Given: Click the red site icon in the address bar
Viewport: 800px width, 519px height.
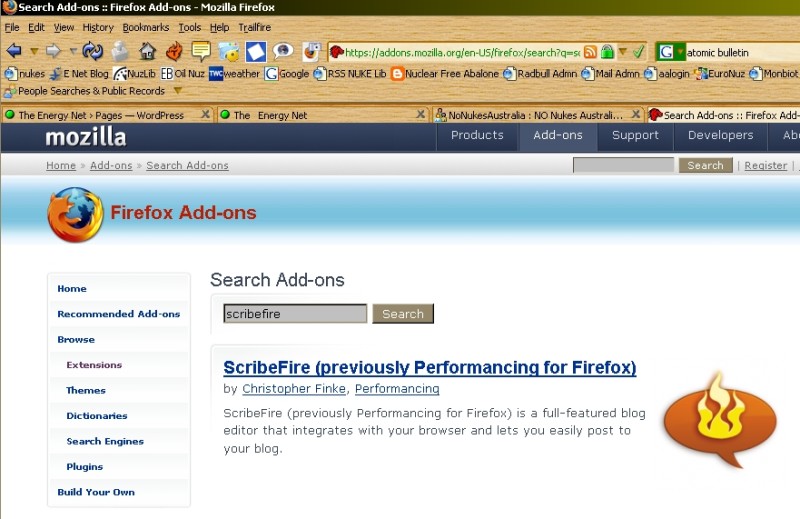Looking at the screenshot, I should 337,52.
